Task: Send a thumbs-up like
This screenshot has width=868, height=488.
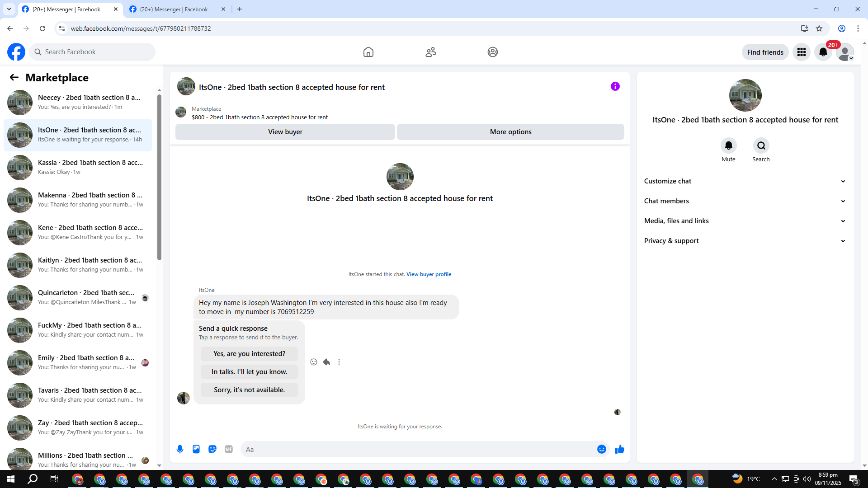Action: pyautogui.click(x=620, y=449)
